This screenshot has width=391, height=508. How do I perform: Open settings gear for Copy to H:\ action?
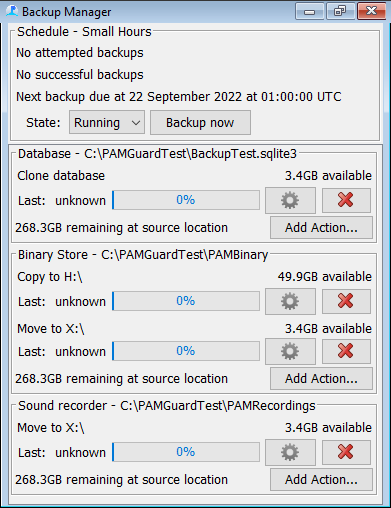(x=290, y=301)
